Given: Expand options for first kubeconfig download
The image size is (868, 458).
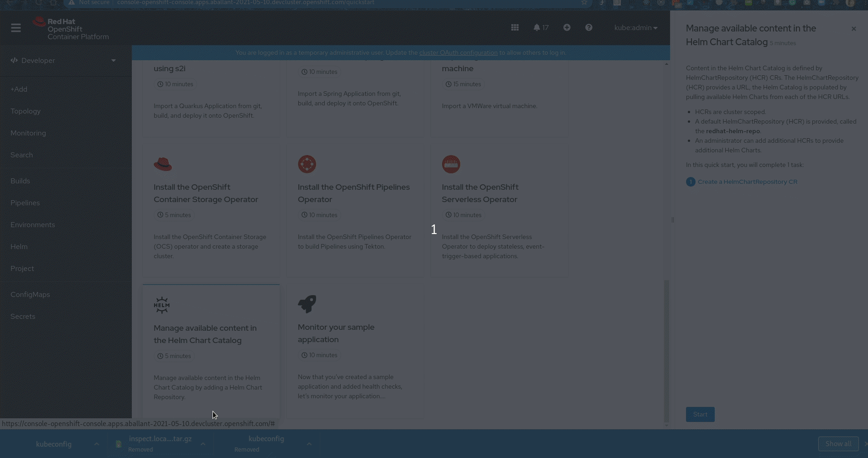Looking at the screenshot, I should [x=97, y=444].
